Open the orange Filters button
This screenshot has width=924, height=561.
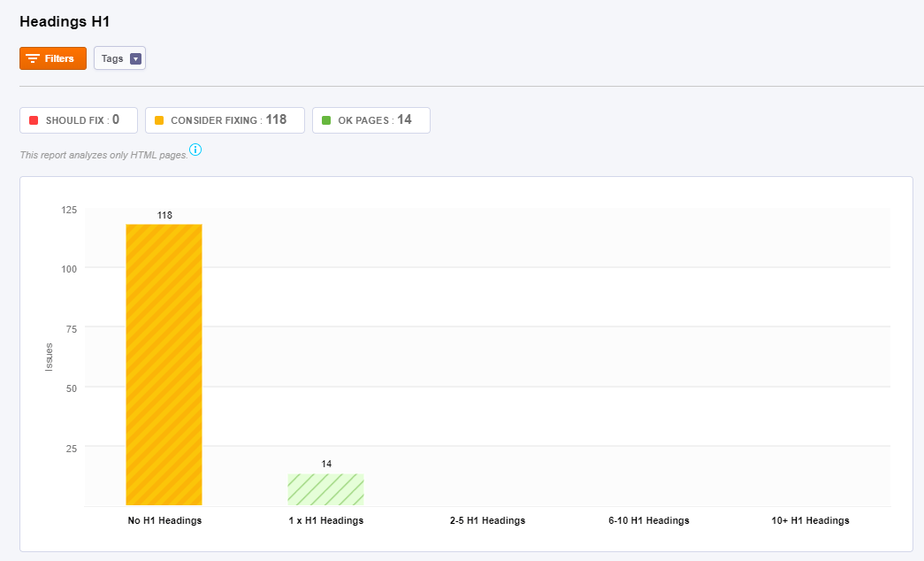click(53, 58)
